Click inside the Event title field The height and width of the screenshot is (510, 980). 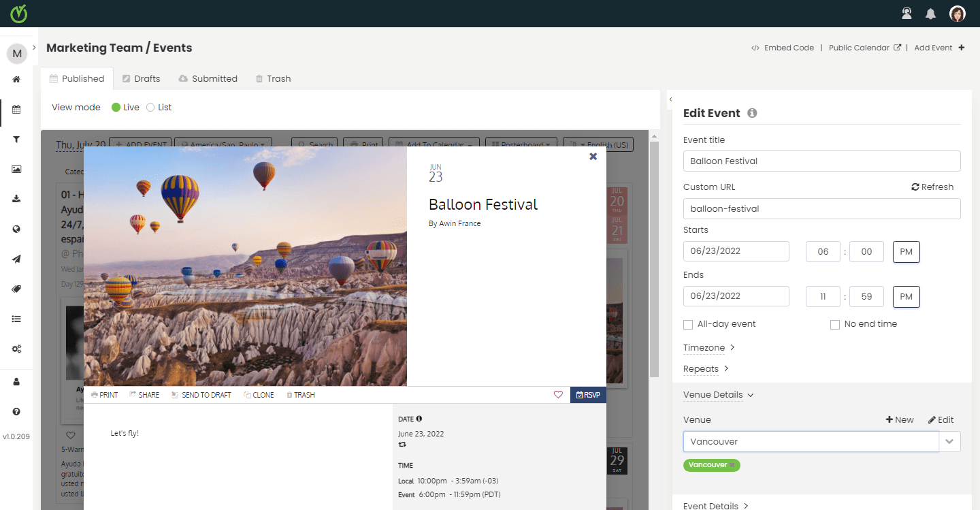(x=821, y=161)
